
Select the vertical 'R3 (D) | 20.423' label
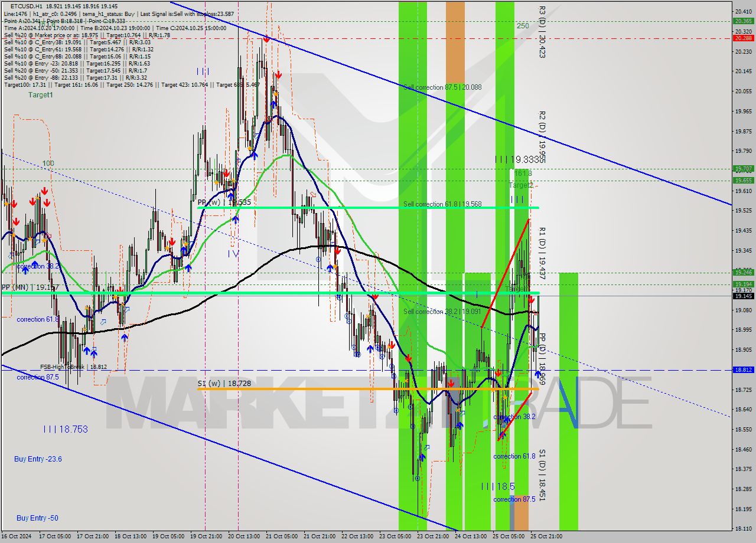[x=542, y=32]
